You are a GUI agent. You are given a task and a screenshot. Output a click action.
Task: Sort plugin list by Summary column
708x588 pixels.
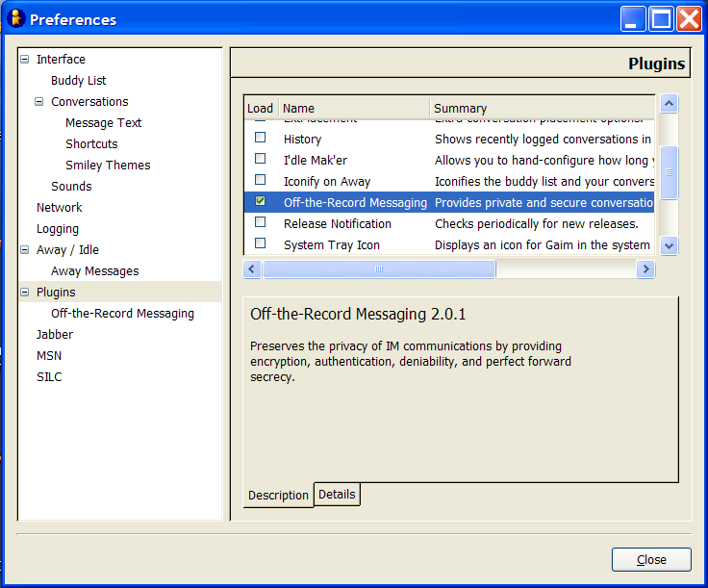[542, 108]
